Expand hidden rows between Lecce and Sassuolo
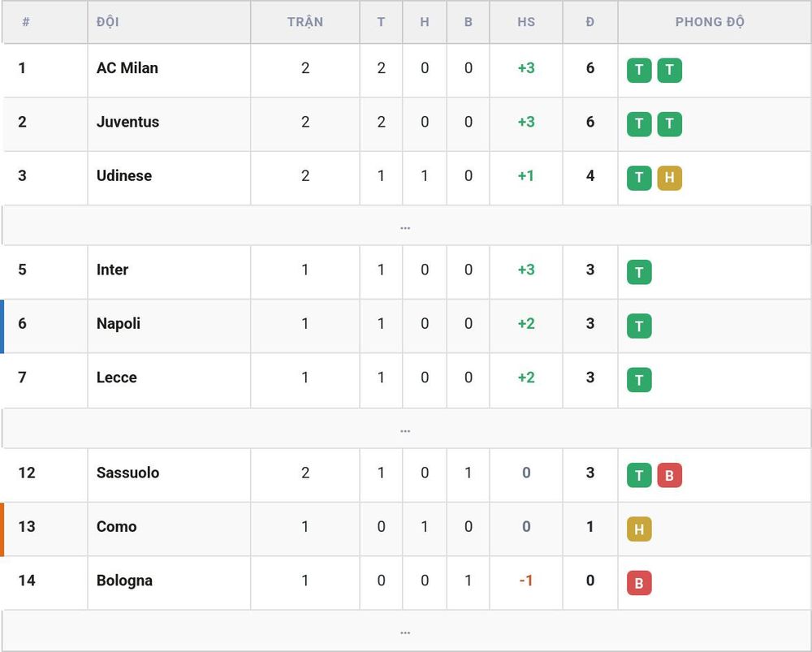The image size is (812, 652). 406,428
